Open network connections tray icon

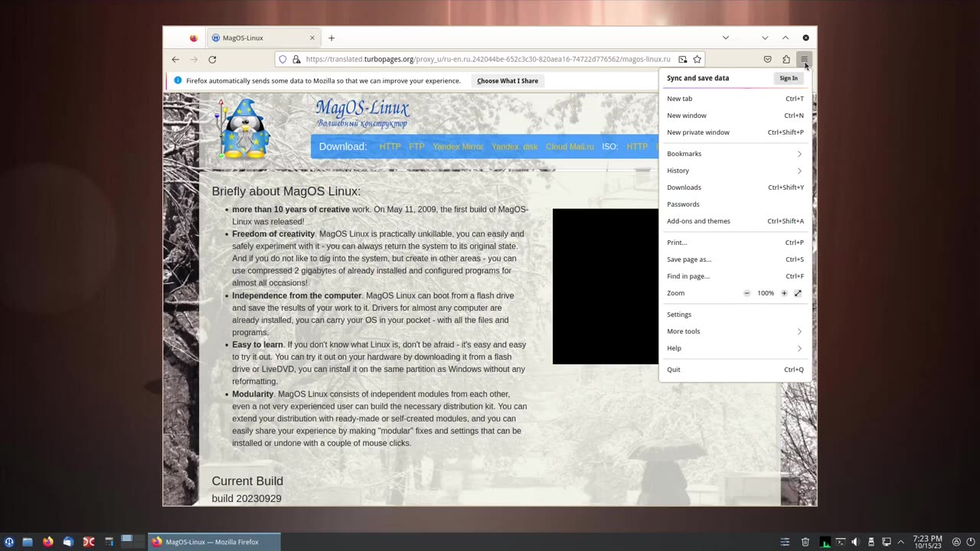click(887, 542)
